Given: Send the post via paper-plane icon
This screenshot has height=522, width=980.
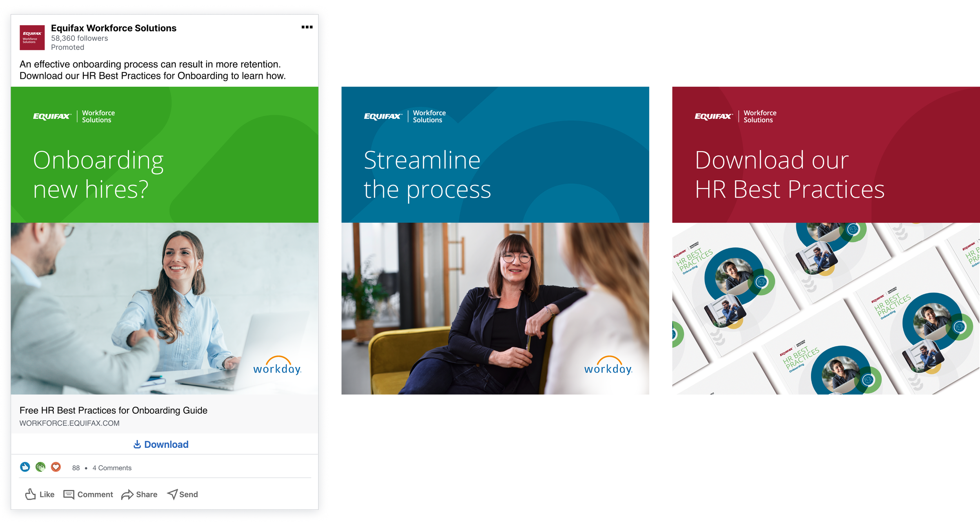Looking at the screenshot, I should (172, 495).
